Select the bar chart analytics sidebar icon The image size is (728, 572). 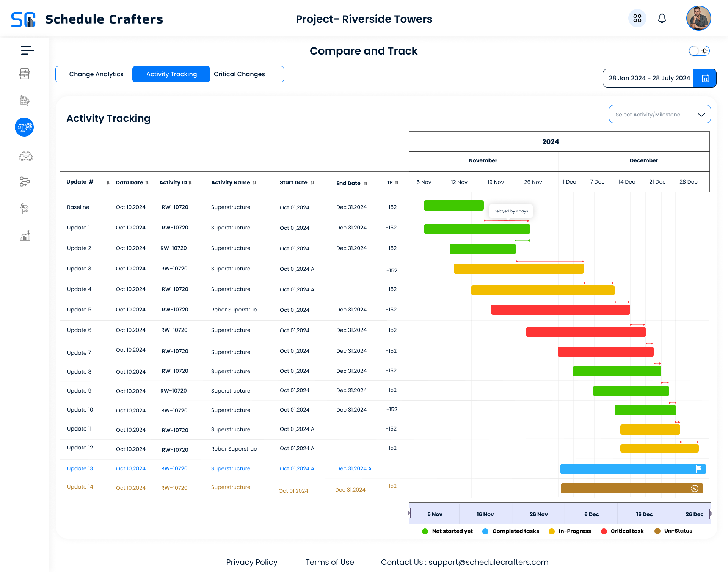(25, 236)
